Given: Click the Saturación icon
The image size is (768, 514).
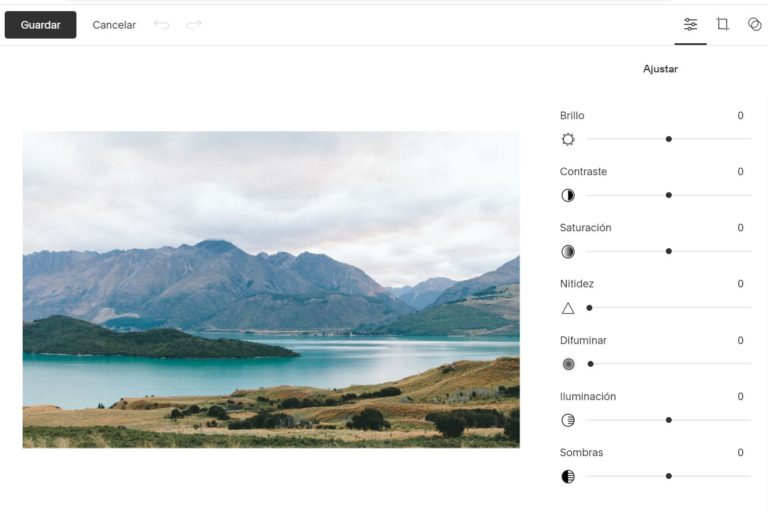Looking at the screenshot, I should (x=568, y=252).
